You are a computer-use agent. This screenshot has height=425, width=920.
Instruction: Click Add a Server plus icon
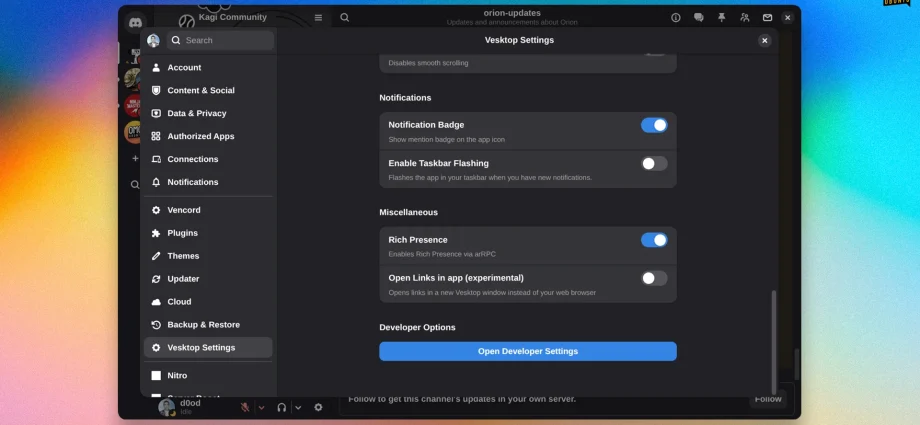tap(135, 158)
